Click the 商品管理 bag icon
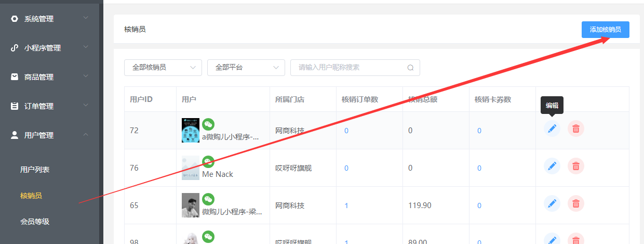Screen dimensions: 644x244 click(x=15, y=77)
